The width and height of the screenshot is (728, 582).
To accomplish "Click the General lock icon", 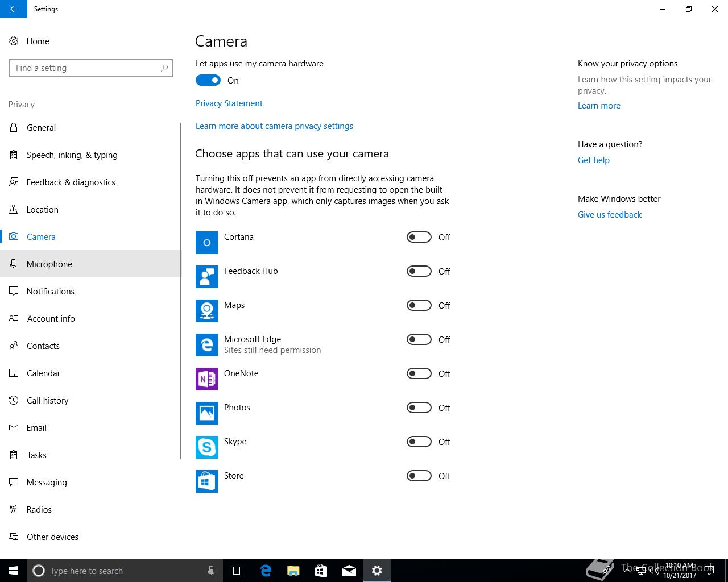I will [14, 127].
